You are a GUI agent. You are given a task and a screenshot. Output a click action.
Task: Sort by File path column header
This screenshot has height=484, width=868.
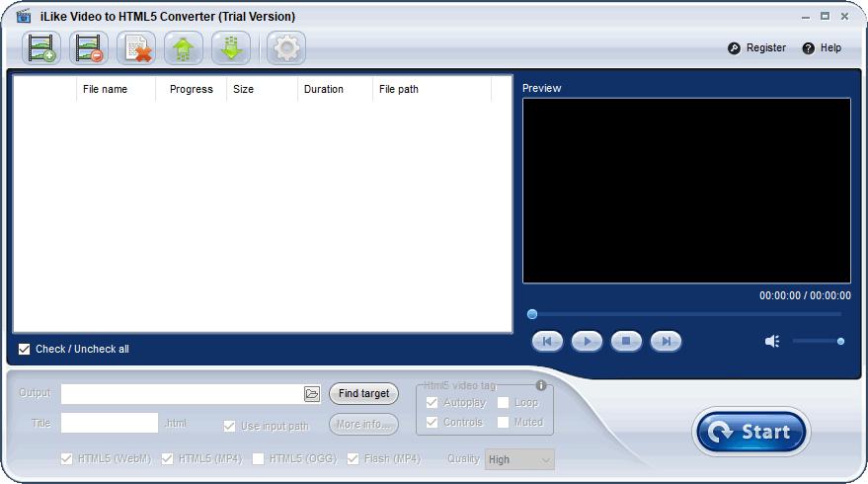pos(399,89)
